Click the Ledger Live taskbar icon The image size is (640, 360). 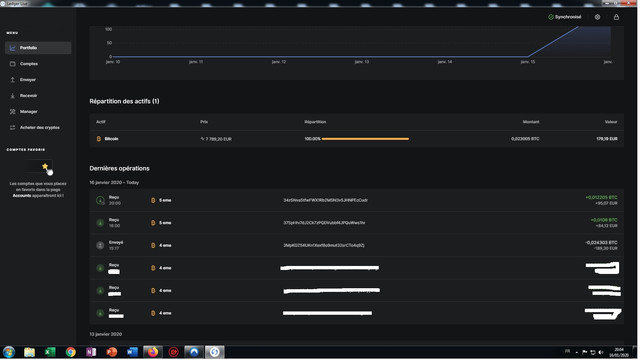[x=214, y=352]
